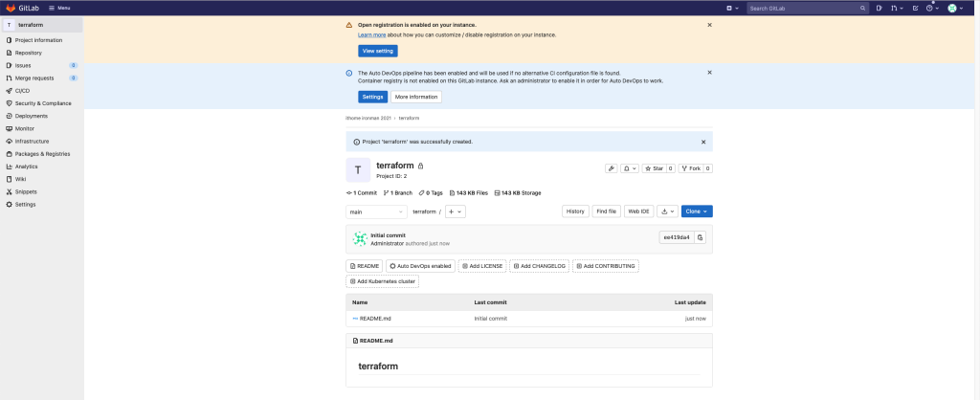The width and height of the screenshot is (980, 400).
Task: Click Add Kubernetes cluster
Action: tap(382, 282)
